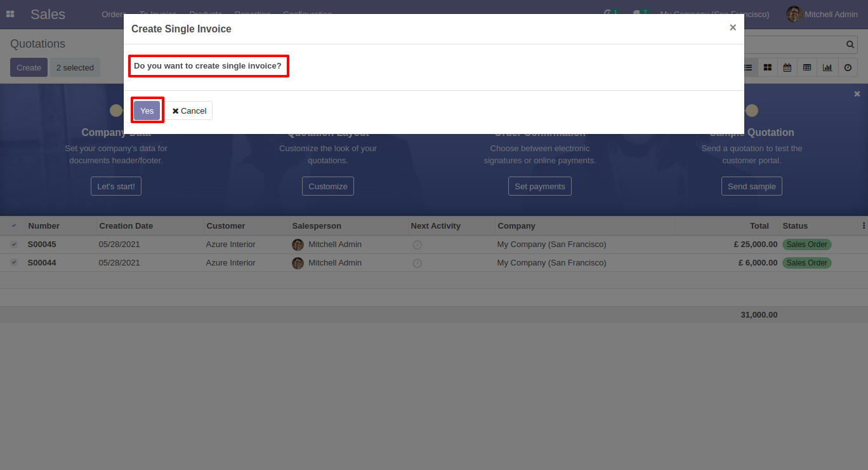Sort by Creation Date column
The image size is (868, 470).
point(126,225)
